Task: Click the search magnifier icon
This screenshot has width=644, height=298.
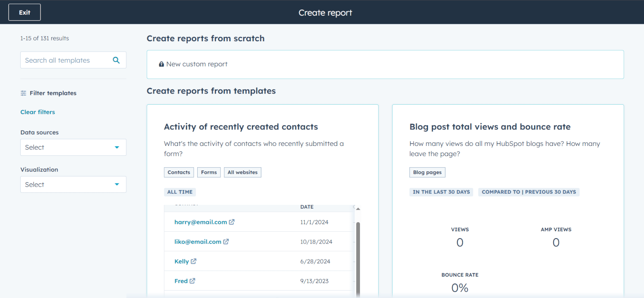Action: click(x=116, y=60)
